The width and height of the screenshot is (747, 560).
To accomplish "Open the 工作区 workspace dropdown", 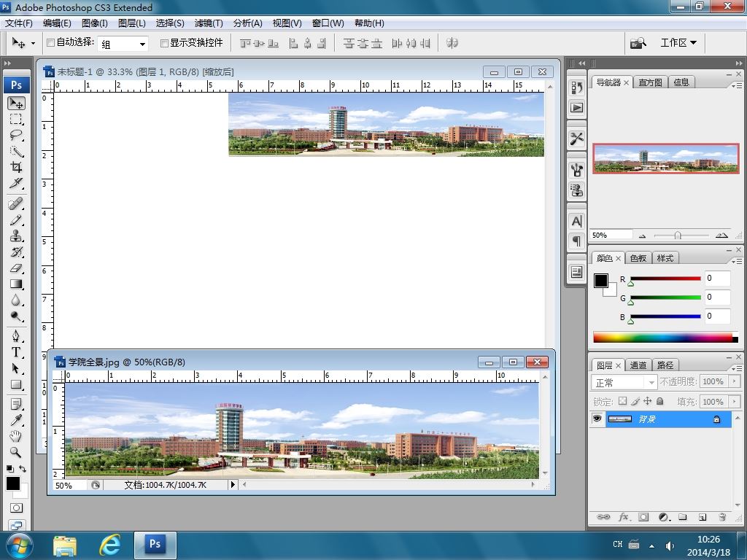I will [x=678, y=43].
